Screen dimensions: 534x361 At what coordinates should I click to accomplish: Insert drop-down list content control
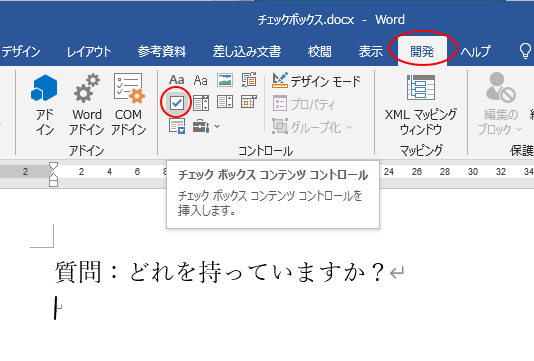(225, 102)
